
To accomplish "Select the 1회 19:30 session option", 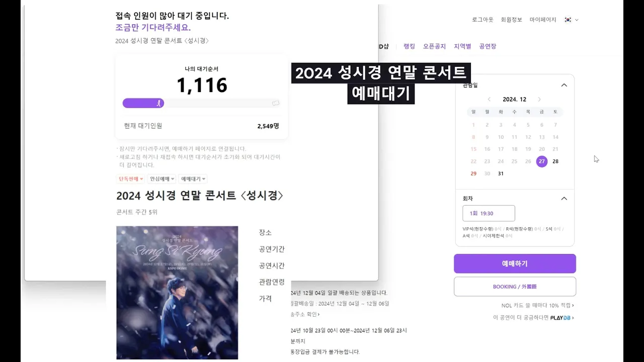I will [x=489, y=213].
